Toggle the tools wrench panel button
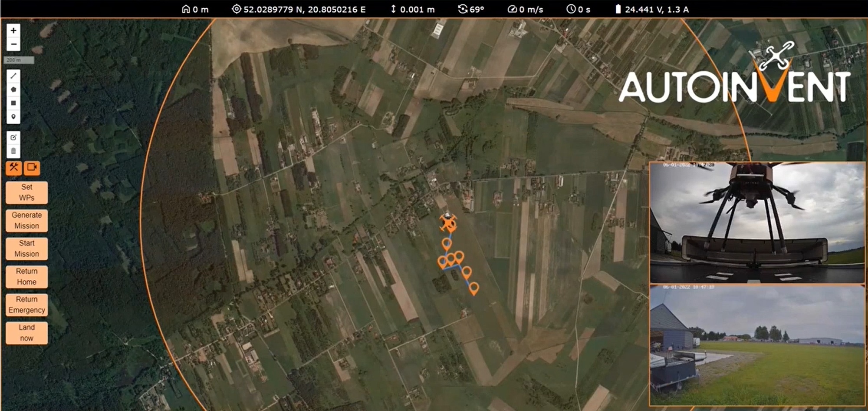868x411 pixels. 14,168
